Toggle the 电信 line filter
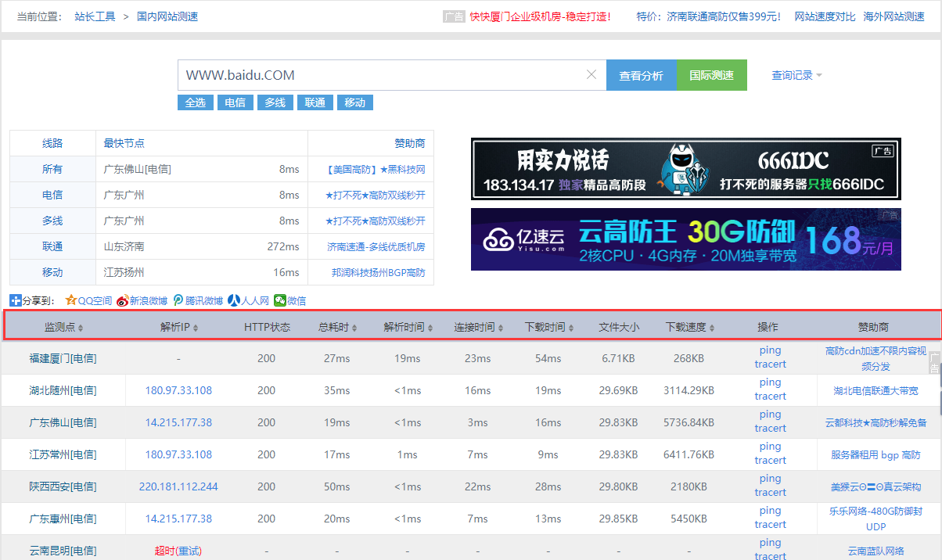The image size is (942, 560). [235, 102]
